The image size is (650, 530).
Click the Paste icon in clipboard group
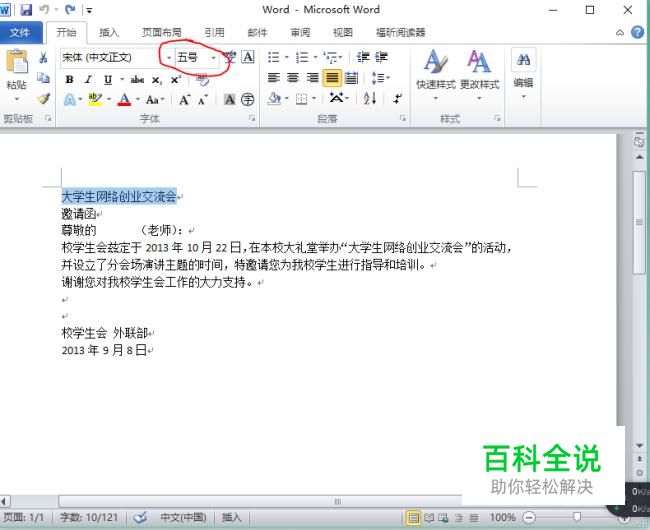[x=17, y=62]
